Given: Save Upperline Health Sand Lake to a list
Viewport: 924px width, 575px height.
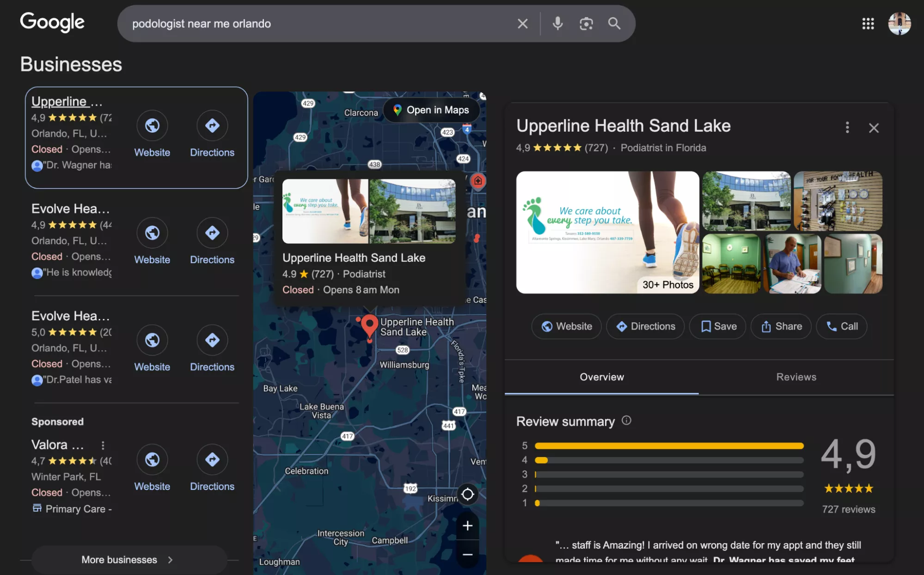Looking at the screenshot, I should (717, 326).
